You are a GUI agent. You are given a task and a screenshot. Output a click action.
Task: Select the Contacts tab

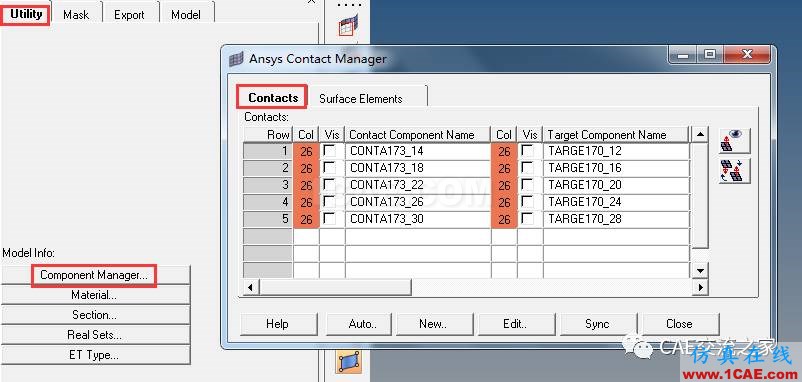[x=273, y=97]
